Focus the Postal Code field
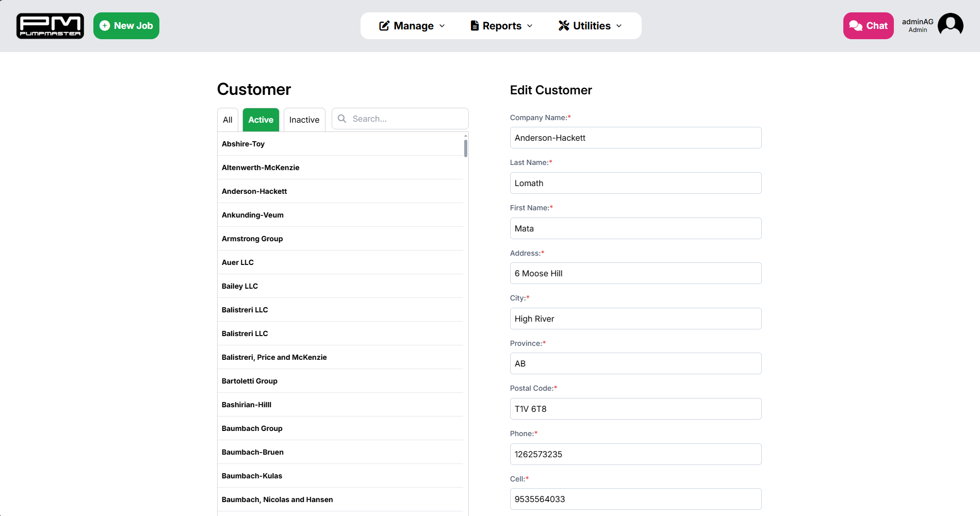Viewport: 980px width, 516px height. tap(635, 409)
